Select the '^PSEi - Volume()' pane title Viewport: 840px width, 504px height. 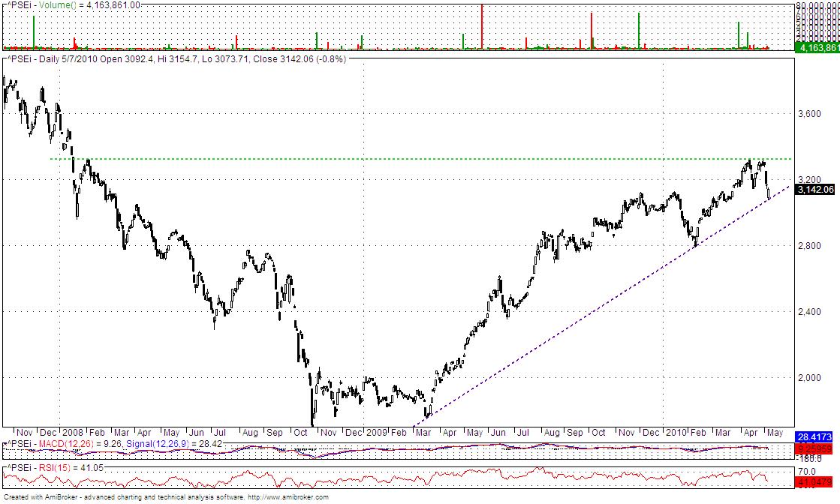pos(38,6)
